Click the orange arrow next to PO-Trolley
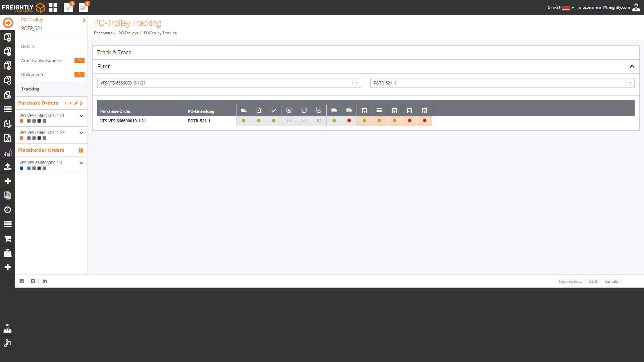Screen dimensions: 644x362 84,20
